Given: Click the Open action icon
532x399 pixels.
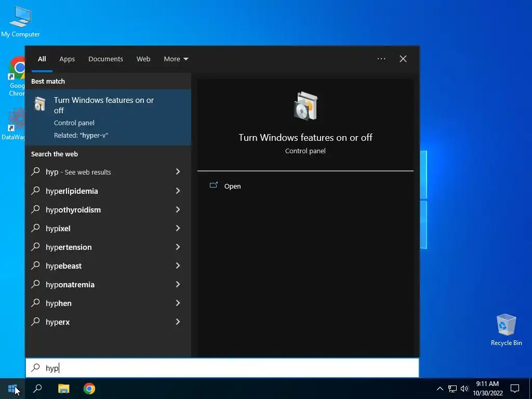Looking at the screenshot, I should 214,185.
